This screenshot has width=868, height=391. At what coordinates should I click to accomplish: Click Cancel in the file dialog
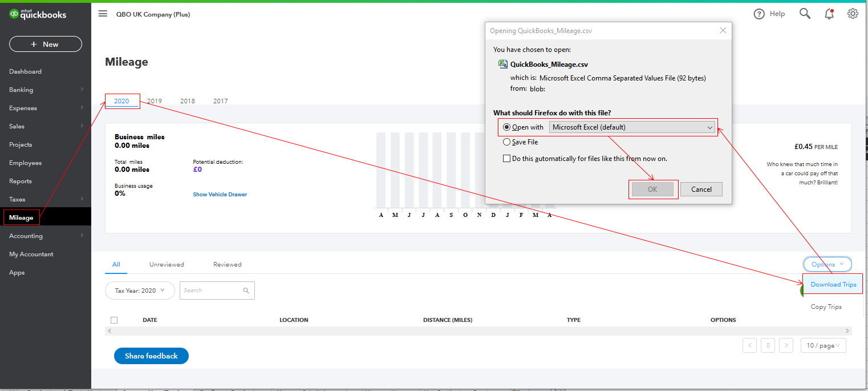701,190
